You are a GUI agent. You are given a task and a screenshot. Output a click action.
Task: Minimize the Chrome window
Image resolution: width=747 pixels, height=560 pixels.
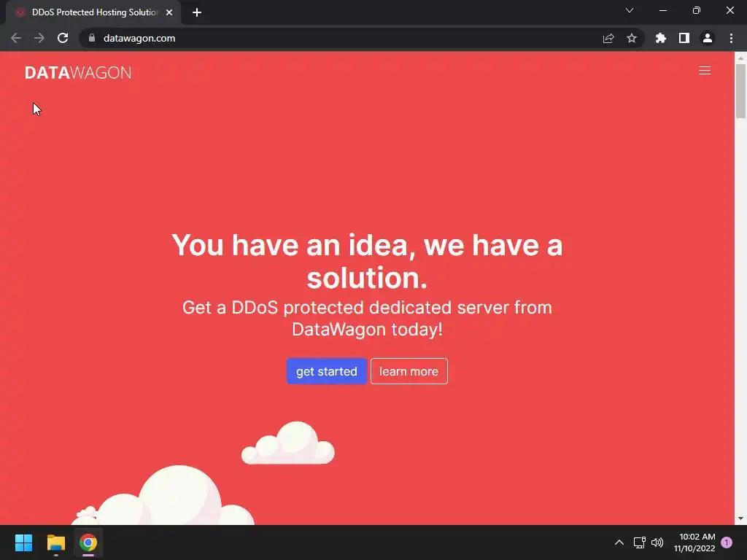662,10
